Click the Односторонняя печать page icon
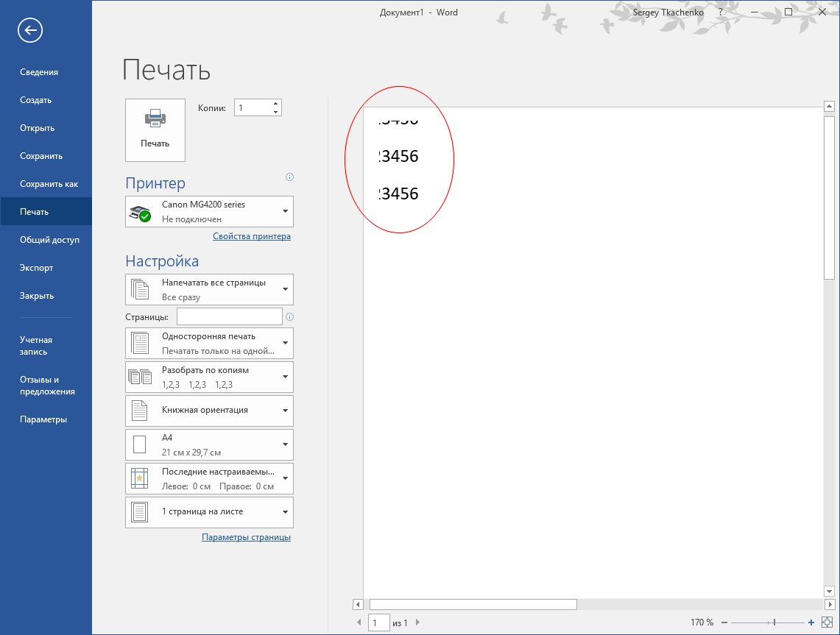Viewport: 840px width, 635px height. coord(140,343)
